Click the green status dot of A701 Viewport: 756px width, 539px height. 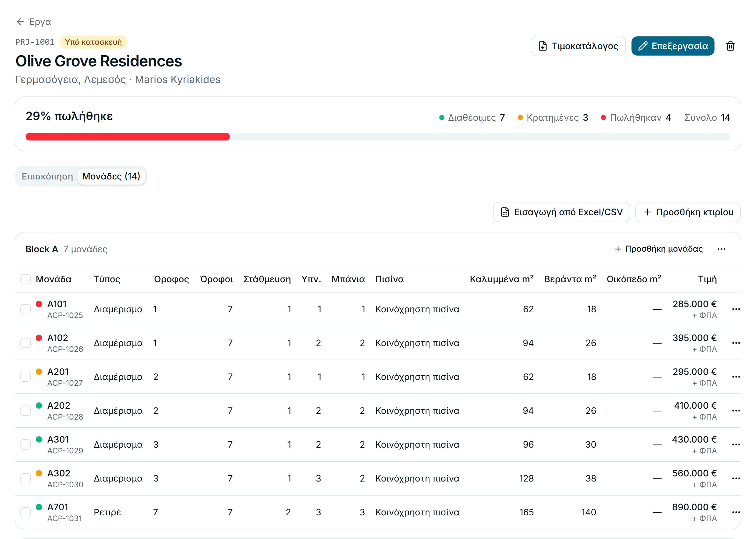click(39, 507)
